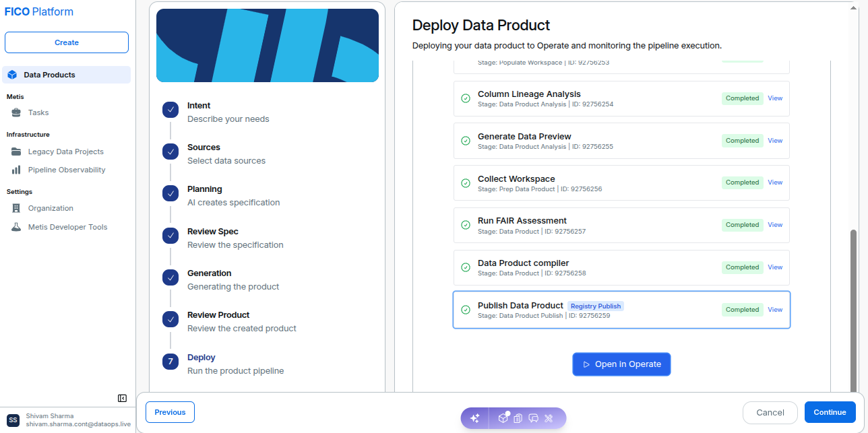
Task: Click the Review Product step checkmark circle
Action: 170,319
